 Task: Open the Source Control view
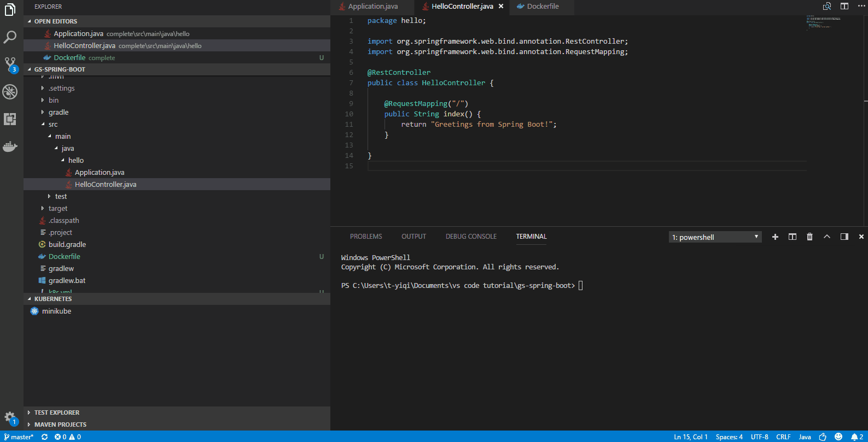coord(10,64)
